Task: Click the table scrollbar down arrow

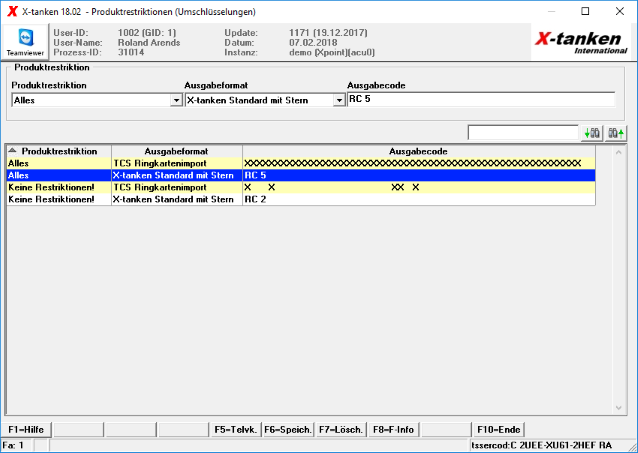Action: pyautogui.click(x=618, y=407)
